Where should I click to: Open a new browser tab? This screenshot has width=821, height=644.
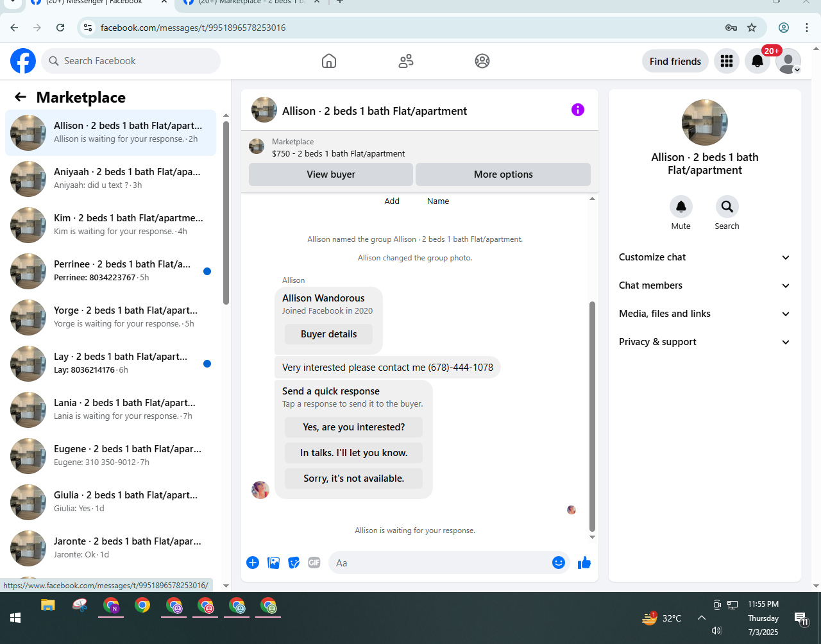coord(340,3)
